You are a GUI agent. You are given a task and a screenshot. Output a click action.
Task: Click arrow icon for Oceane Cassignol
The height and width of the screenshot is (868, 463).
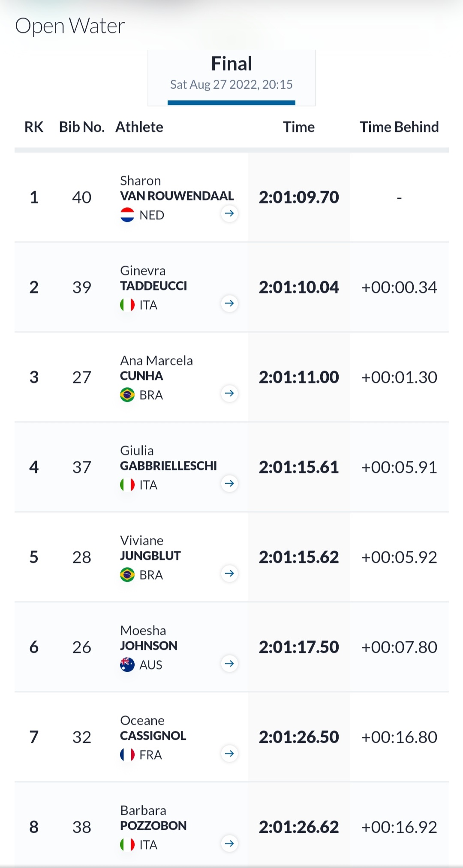coord(229,753)
